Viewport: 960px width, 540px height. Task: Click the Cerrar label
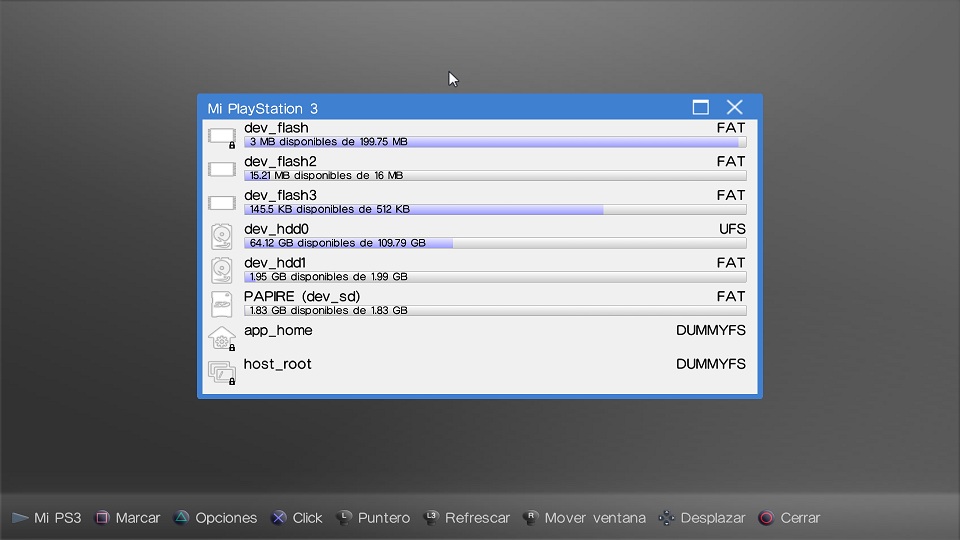point(800,518)
